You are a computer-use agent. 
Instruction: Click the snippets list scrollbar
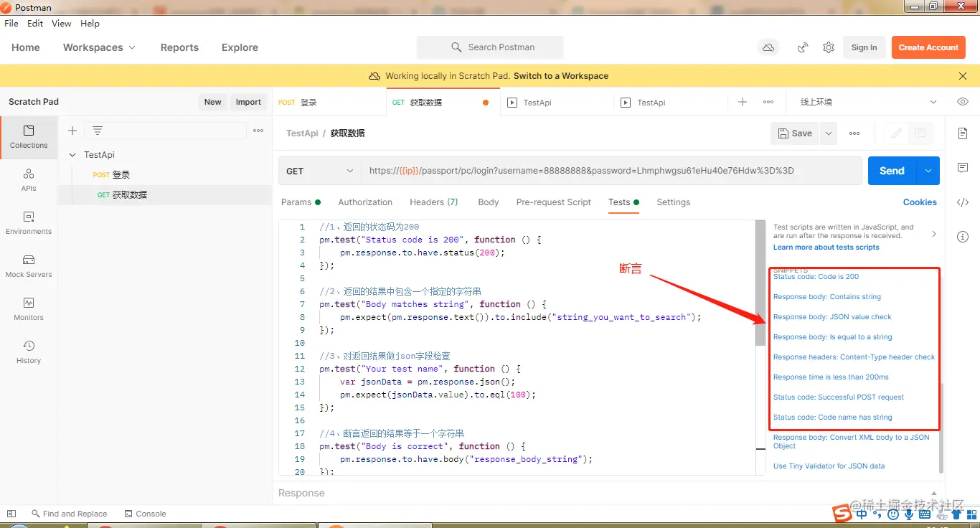941,428
